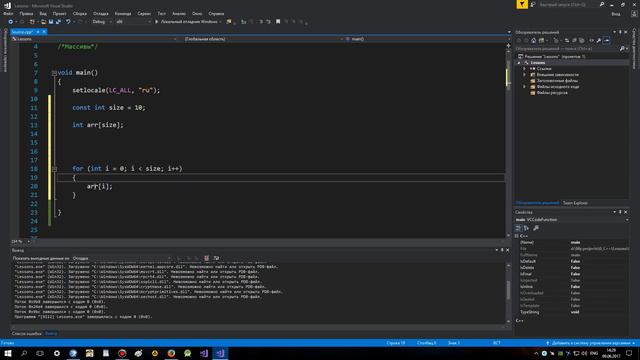Close the Source.cpp tab
The height and width of the screenshot is (360, 640).
tap(44, 32)
